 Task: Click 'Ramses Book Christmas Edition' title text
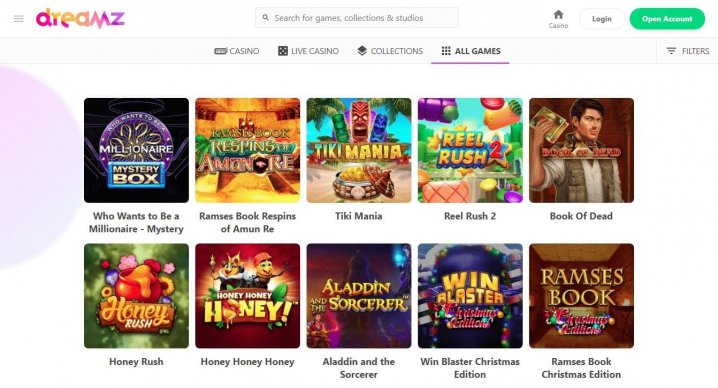[581, 368]
